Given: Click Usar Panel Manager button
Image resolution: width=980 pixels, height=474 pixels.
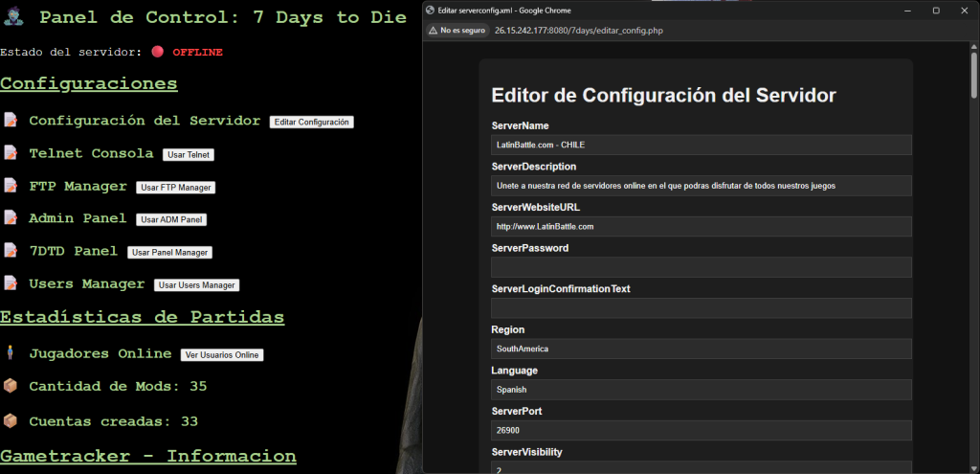Looking at the screenshot, I should (x=170, y=252).
